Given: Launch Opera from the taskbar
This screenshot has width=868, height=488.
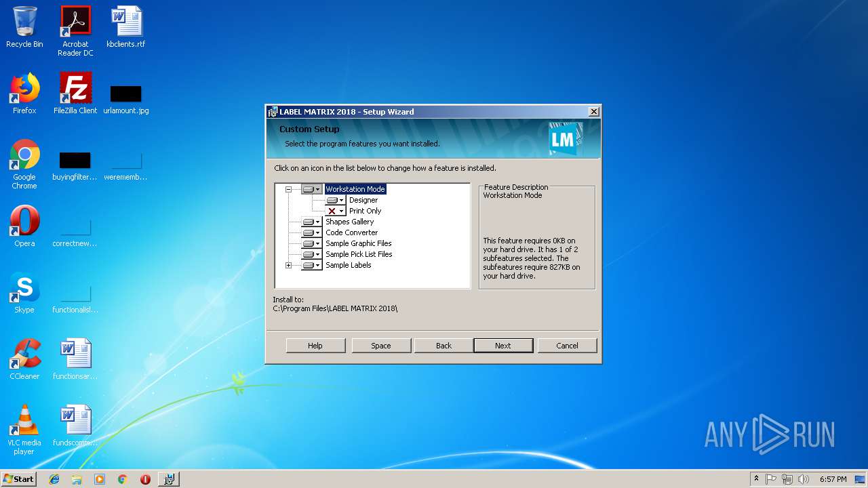Looking at the screenshot, I should (145, 479).
